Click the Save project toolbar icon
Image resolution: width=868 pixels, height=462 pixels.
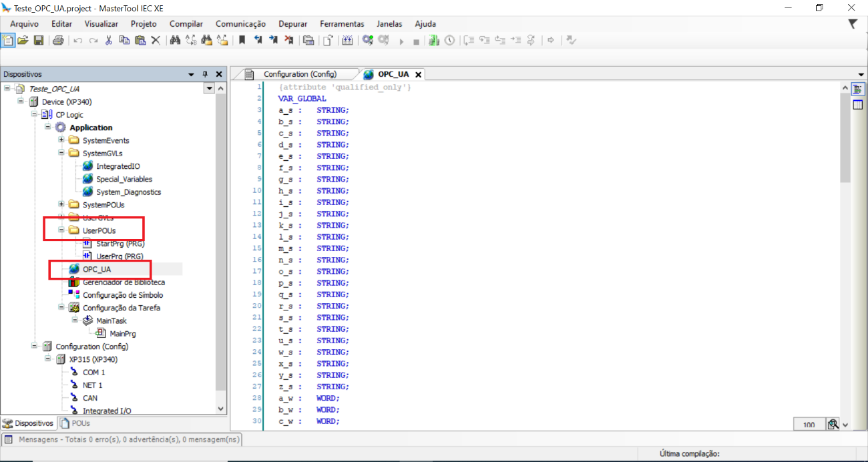pyautogui.click(x=38, y=40)
